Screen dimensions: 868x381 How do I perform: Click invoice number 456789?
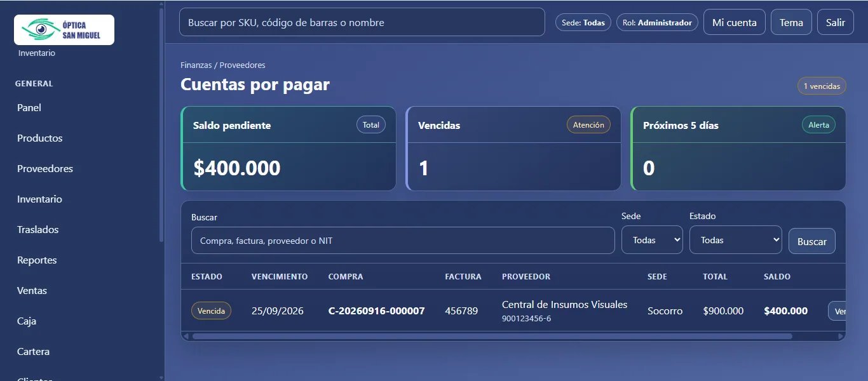click(x=461, y=311)
